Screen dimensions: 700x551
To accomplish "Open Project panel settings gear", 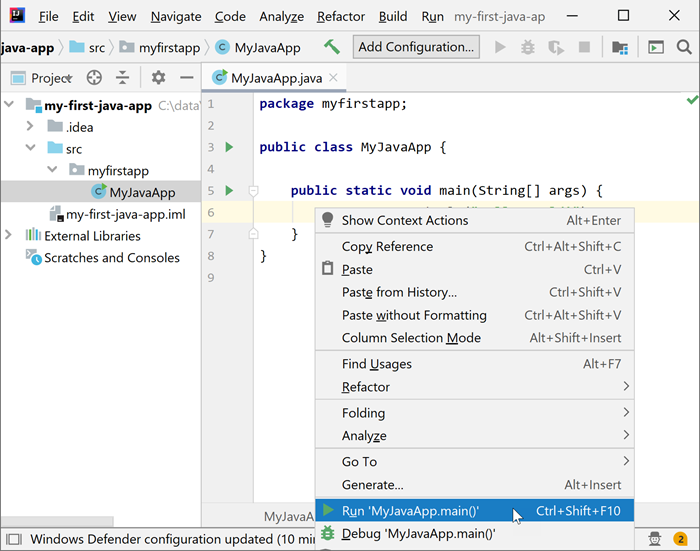I will (x=158, y=78).
